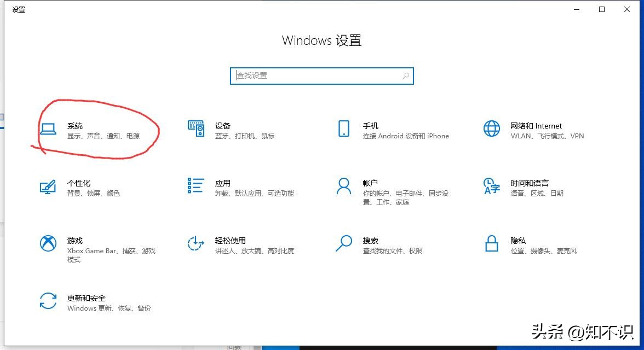
Task: Click 'Windows 更新、恢复、备份' description text
Action: 109,308
